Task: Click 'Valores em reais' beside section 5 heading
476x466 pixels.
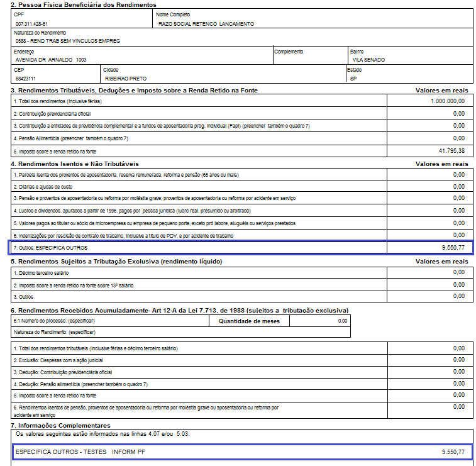Action: point(441,262)
